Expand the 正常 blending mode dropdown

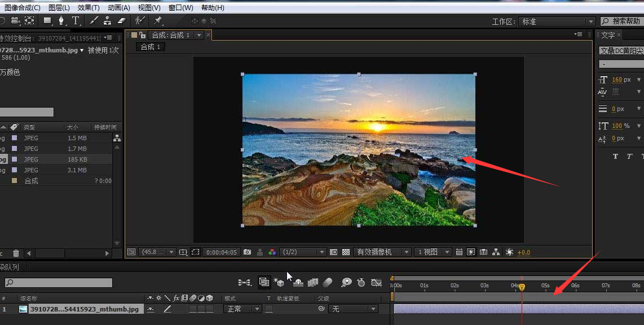(243, 309)
